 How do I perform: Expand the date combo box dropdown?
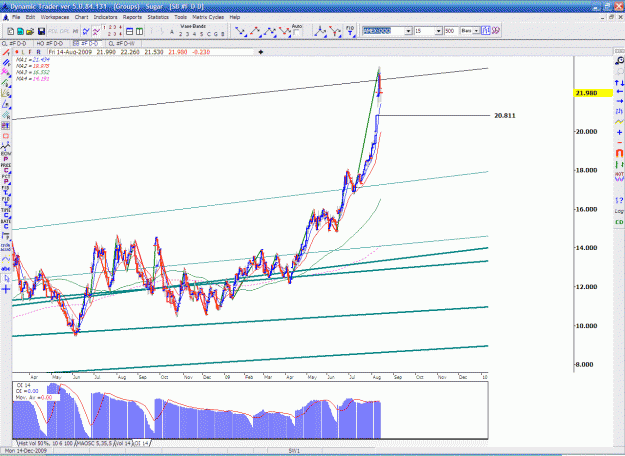(409, 31)
